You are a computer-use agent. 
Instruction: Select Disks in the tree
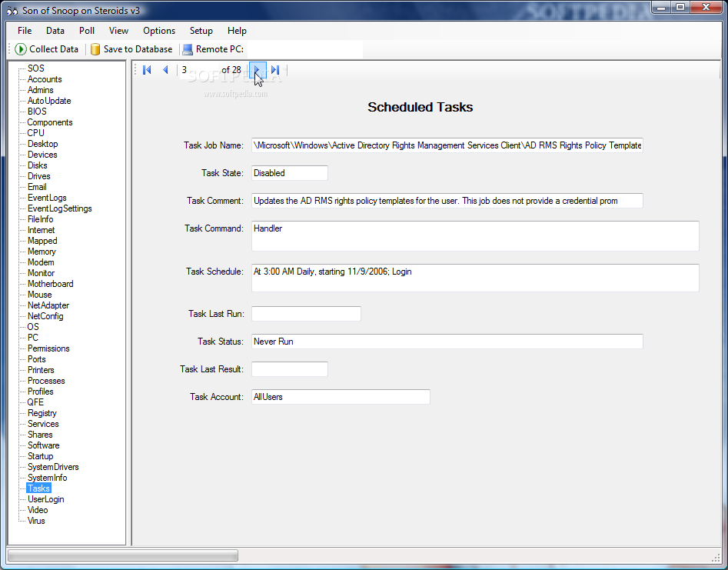pos(37,165)
